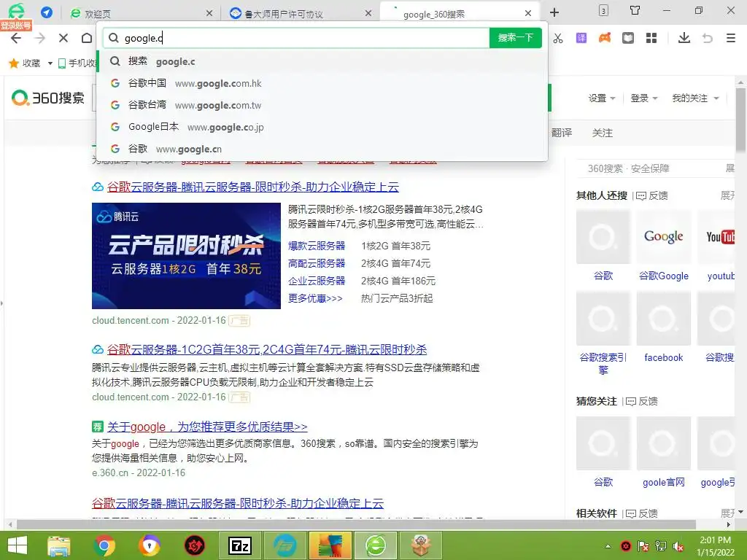Click the muted volume tray icon

[678, 546]
